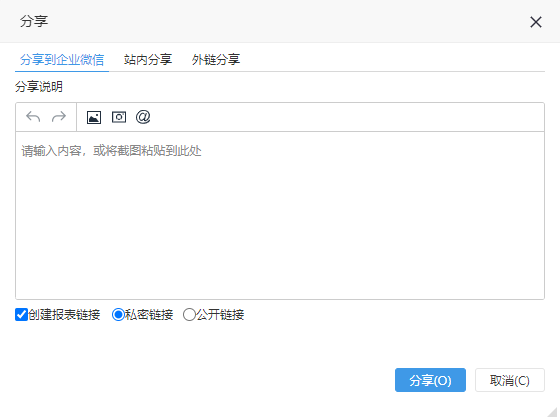Undo the last edit in the editor
This screenshot has height=420, width=560.
[x=33, y=117]
